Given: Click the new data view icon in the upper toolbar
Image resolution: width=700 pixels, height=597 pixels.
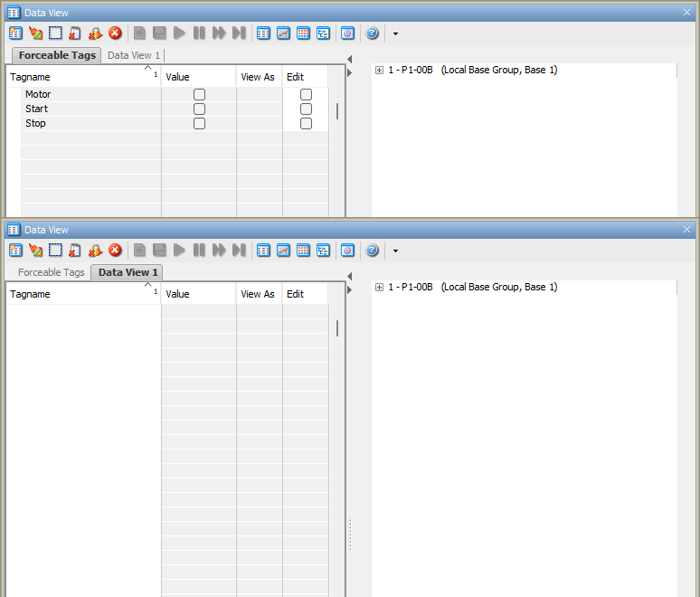Looking at the screenshot, I should click(16, 33).
